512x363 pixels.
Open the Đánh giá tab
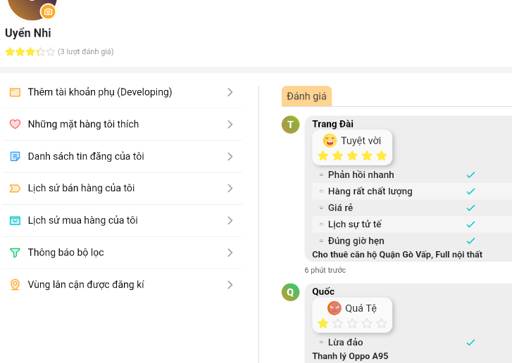coord(307,96)
